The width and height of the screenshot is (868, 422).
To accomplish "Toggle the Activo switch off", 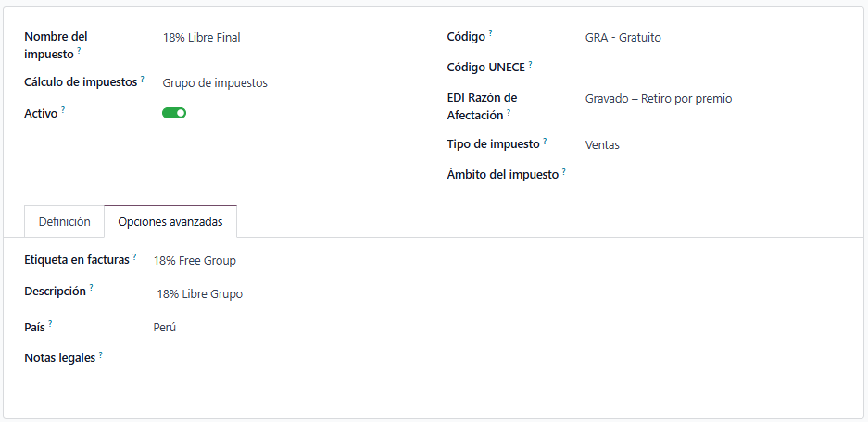I will [174, 113].
